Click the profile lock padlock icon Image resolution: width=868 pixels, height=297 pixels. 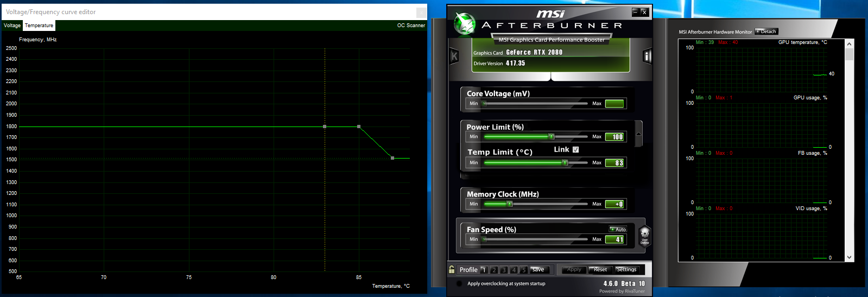(x=452, y=269)
